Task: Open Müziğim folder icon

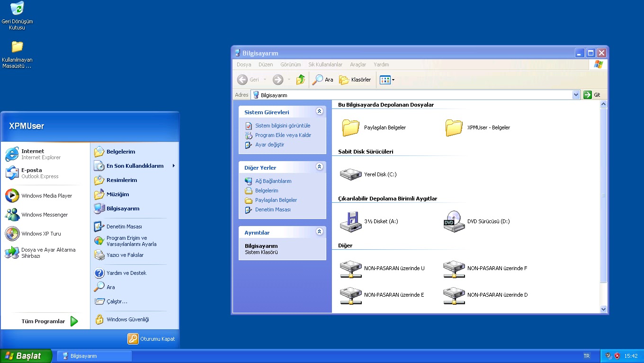Action: click(x=99, y=194)
